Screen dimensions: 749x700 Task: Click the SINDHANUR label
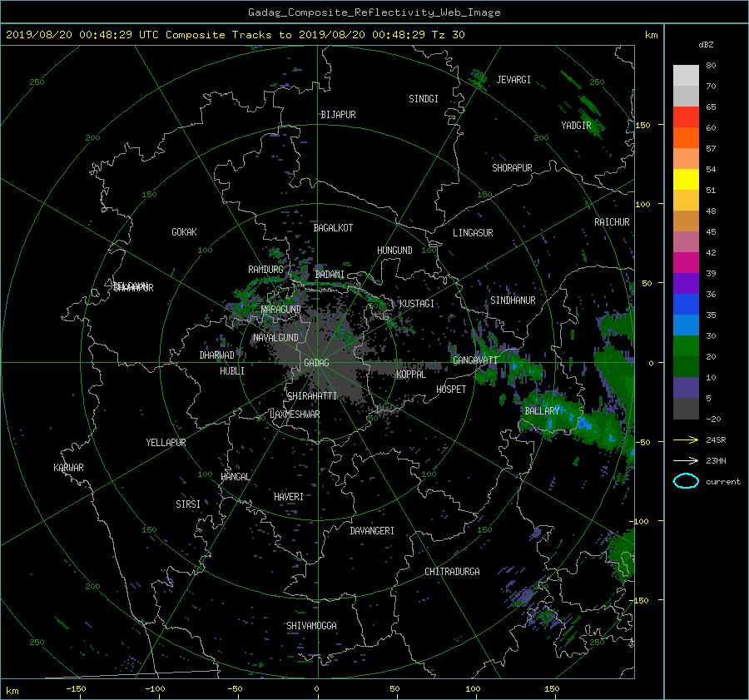click(x=513, y=300)
